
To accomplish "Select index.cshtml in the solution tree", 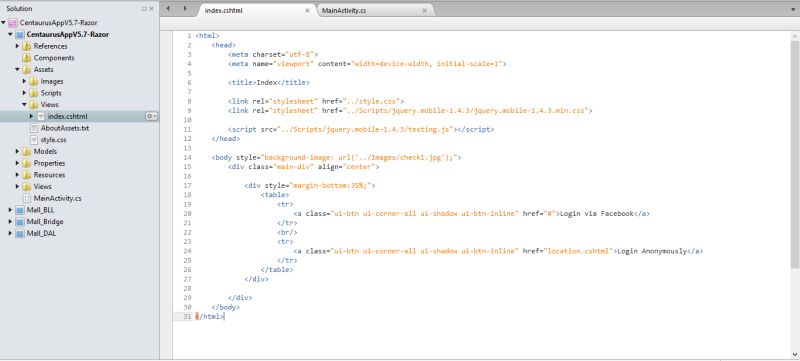I will pos(68,117).
